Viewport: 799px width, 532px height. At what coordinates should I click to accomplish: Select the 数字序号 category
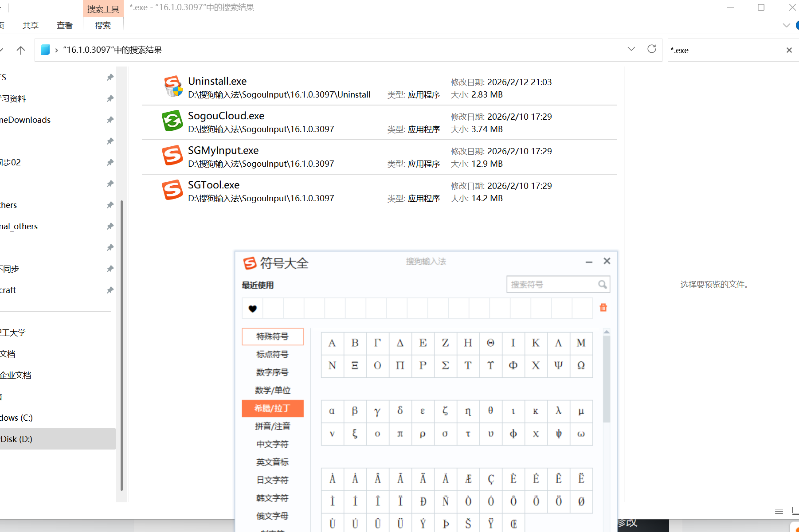coord(273,372)
